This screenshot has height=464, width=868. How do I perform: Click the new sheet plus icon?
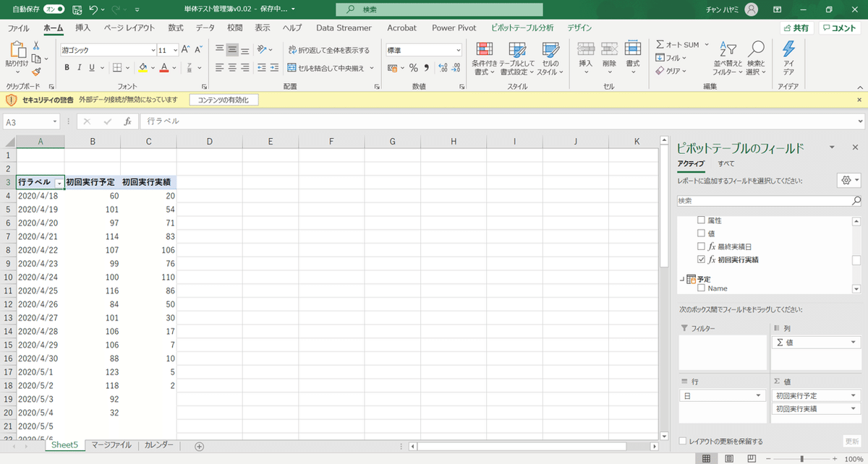200,445
